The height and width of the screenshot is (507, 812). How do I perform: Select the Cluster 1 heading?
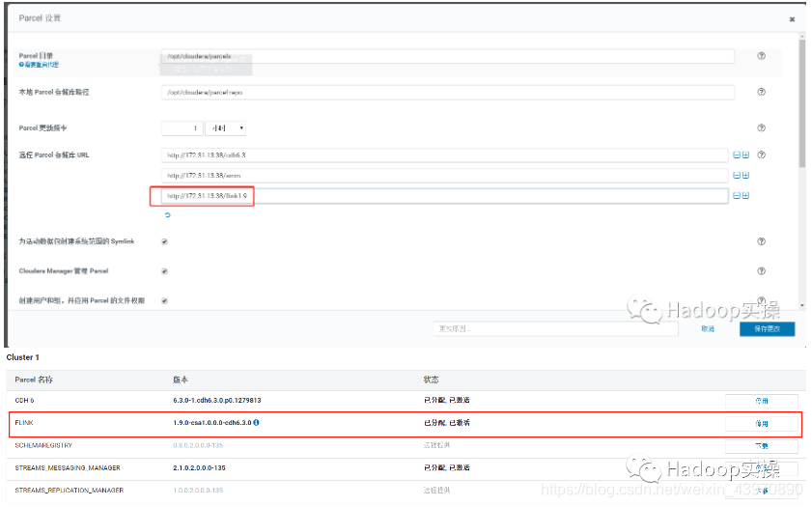point(23,357)
